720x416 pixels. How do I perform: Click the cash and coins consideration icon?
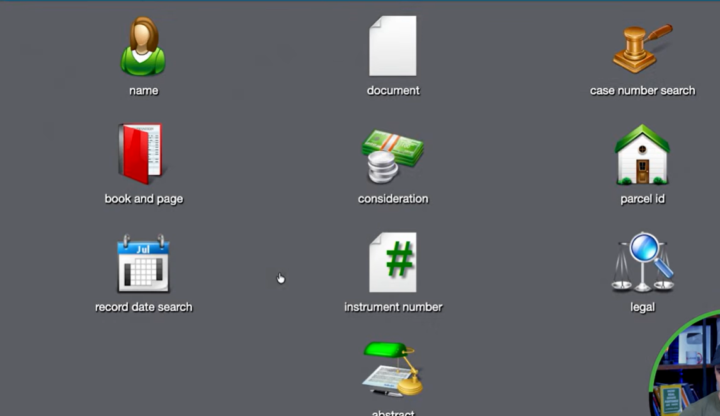pyautogui.click(x=392, y=156)
